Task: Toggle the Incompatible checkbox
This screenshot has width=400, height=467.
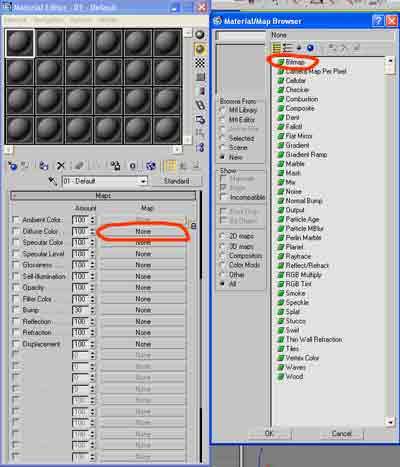Action: coord(224,197)
